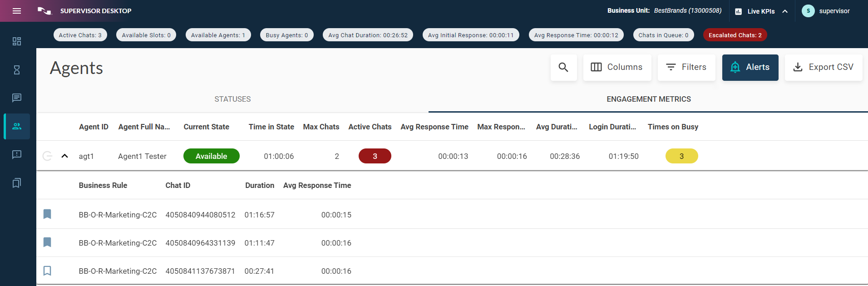Screen dimensions: 868x286
Task: Open the hourglass queue icon in sidebar
Action: (17, 70)
